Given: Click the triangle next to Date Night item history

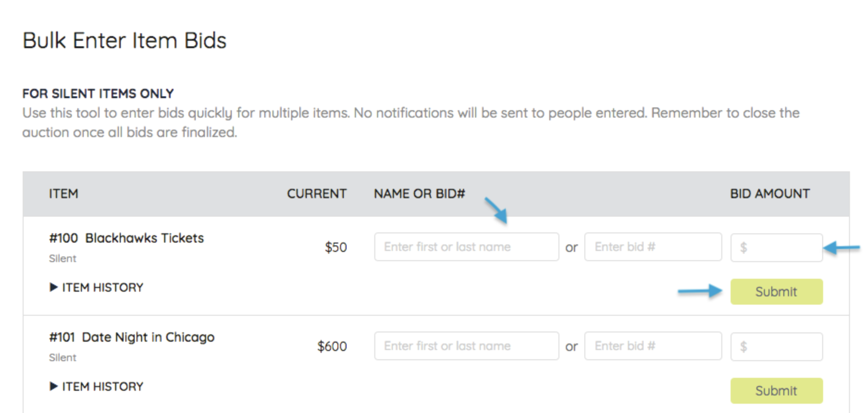Looking at the screenshot, I should (54, 387).
